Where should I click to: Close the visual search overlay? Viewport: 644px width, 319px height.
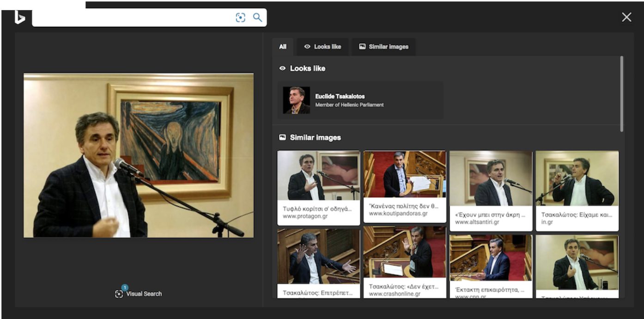tap(626, 18)
